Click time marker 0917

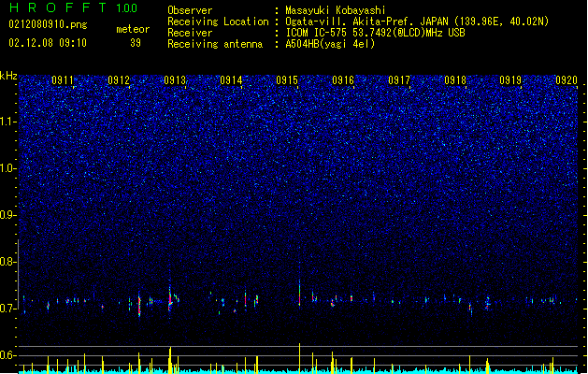(399, 80)
